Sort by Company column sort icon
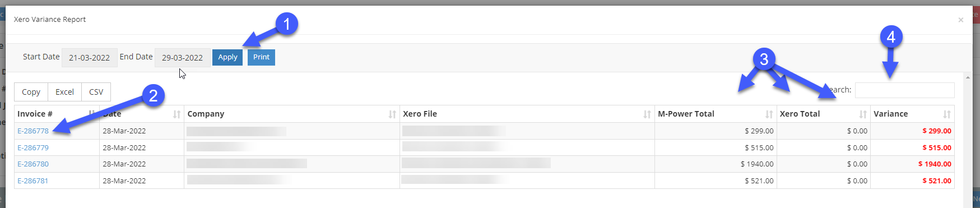The width and height of the screenshot is (980, 208). pos(392,114)
